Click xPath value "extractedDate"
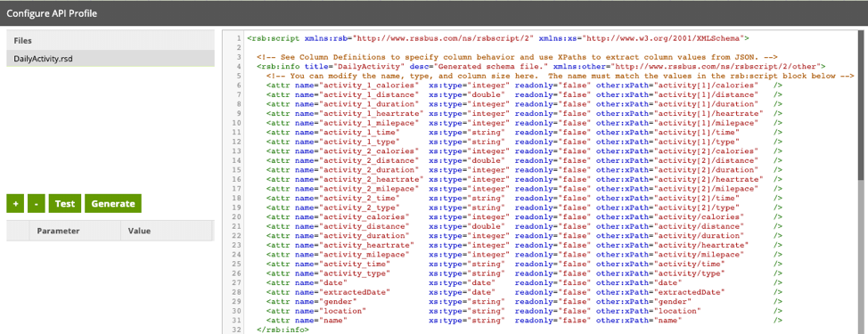This screenshot has width=868, height=334. 691,292
